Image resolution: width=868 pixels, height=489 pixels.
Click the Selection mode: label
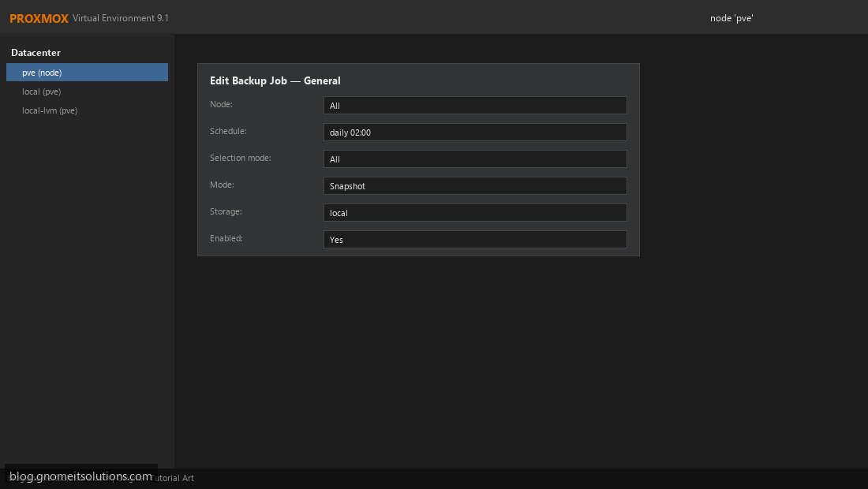click(x=240, y=158)
